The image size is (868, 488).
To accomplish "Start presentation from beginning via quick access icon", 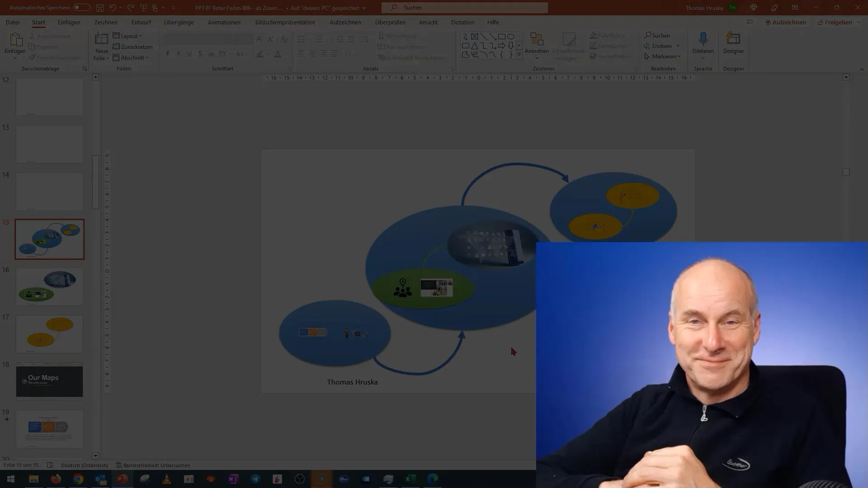I will pos(144,8).
